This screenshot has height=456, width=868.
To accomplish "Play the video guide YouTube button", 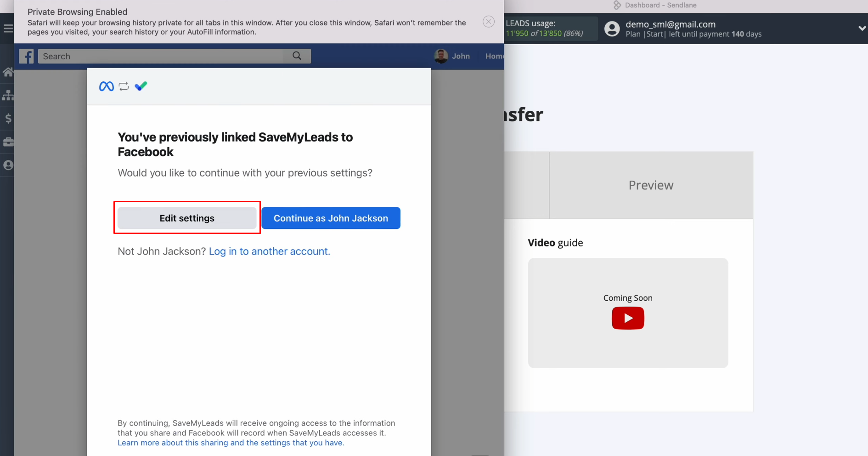I will [x=628, y=318].
